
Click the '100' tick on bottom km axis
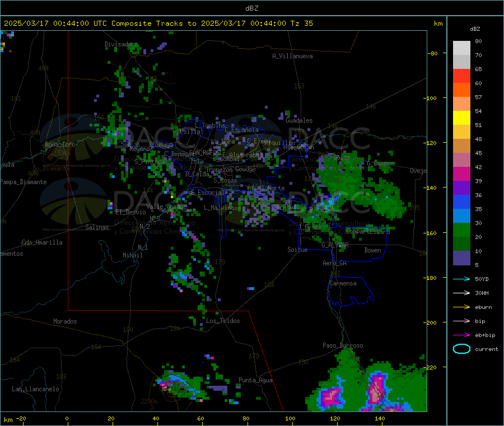point(290,418)
